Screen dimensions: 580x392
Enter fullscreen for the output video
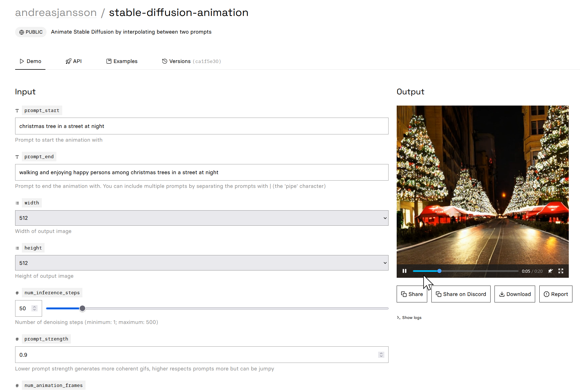561,271
